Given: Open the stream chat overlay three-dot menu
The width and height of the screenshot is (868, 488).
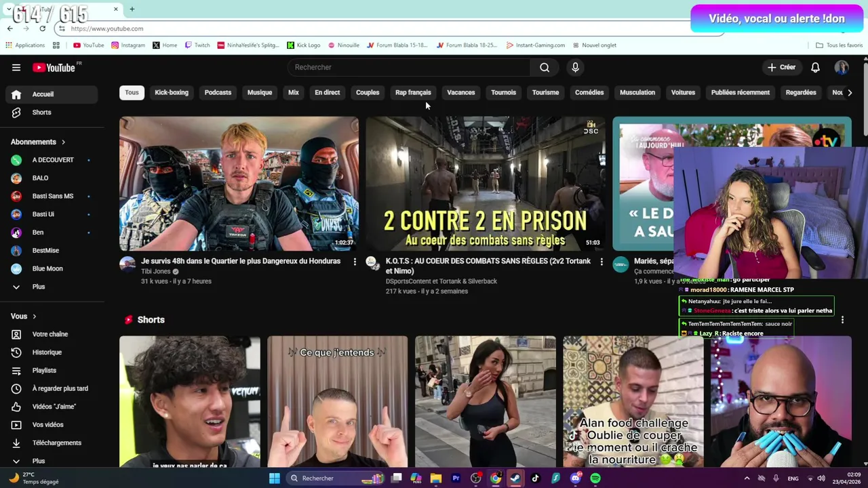Looking at the screenshot, I should pyautogui.click(x=842, y=320).
